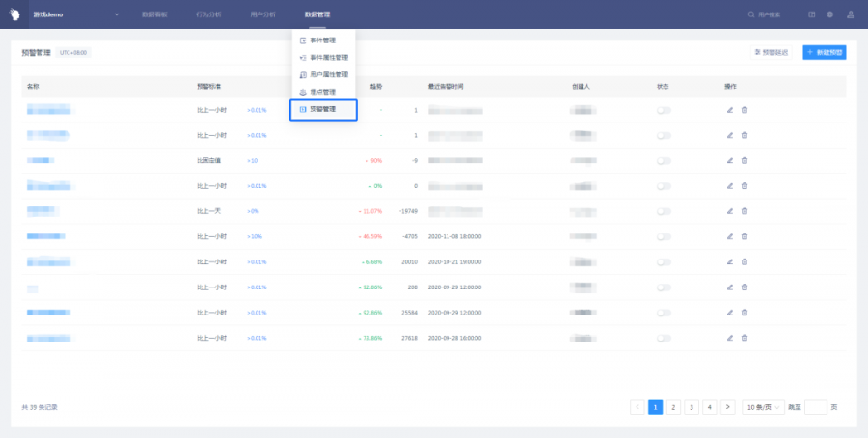868x438 pixels.
Task: Edit the alert row with trend 0%
Action: click(730, 186)
